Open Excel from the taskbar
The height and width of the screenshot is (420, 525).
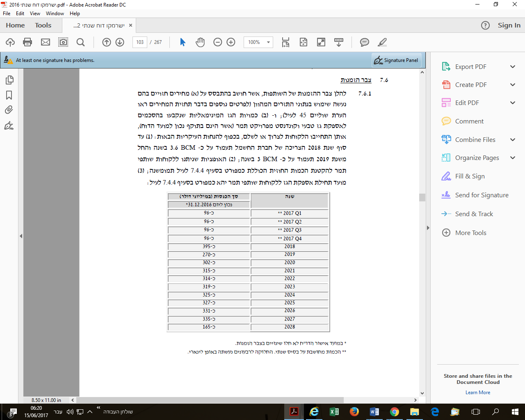coord(334,411)
